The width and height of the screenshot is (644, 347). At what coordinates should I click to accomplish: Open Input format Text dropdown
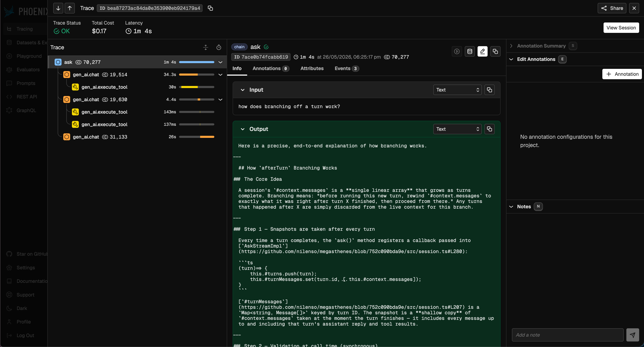457,90
